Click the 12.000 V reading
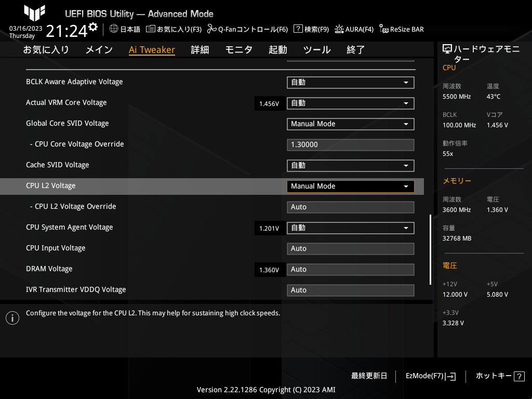This screenshot has height=399, width=532. tap(455, 295)
